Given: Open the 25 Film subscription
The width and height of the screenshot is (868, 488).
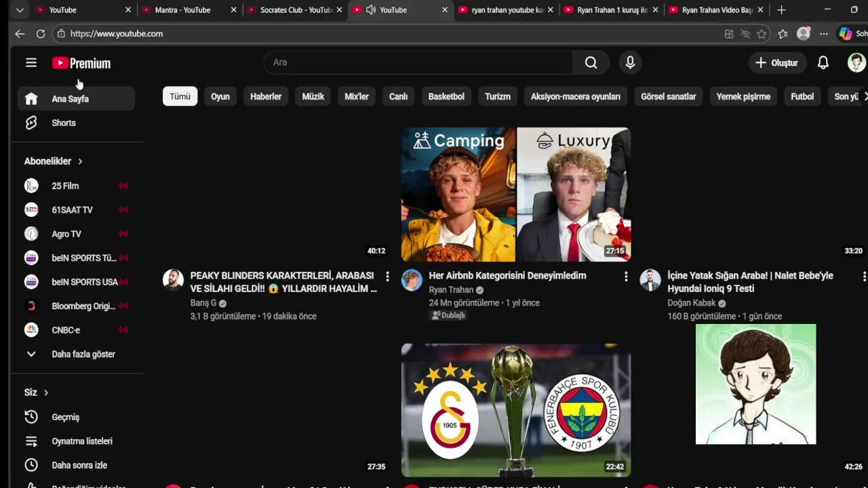Looking at the screenshot, I should 77,186.
